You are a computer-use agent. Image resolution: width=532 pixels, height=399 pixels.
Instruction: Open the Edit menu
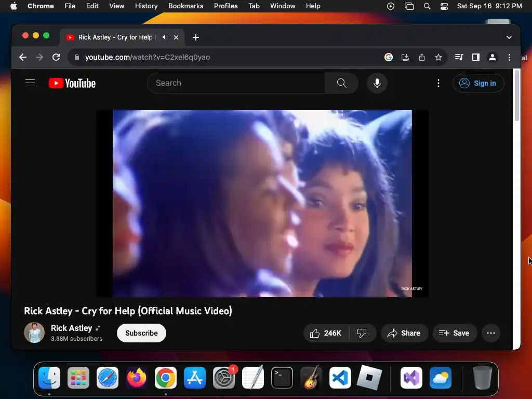click(92, 6)
